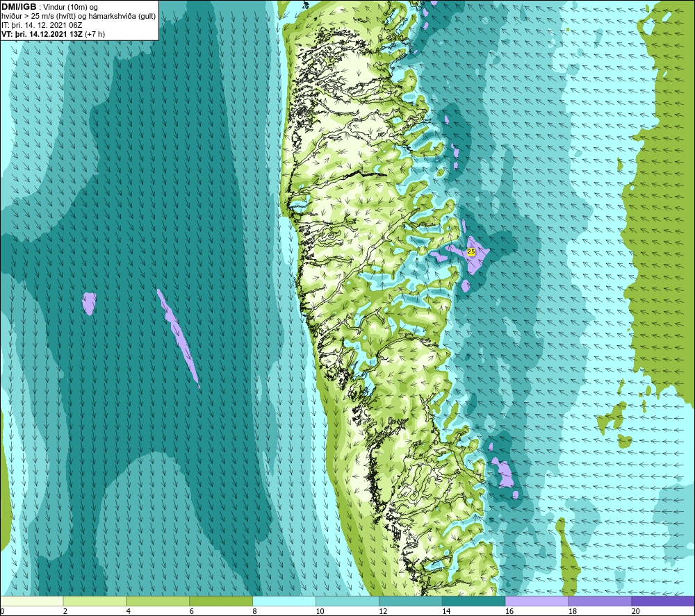Select the 4-6 m/s green legend swatch
The height and width of the screenshot is (616, 695).
[x=158, y=601]
